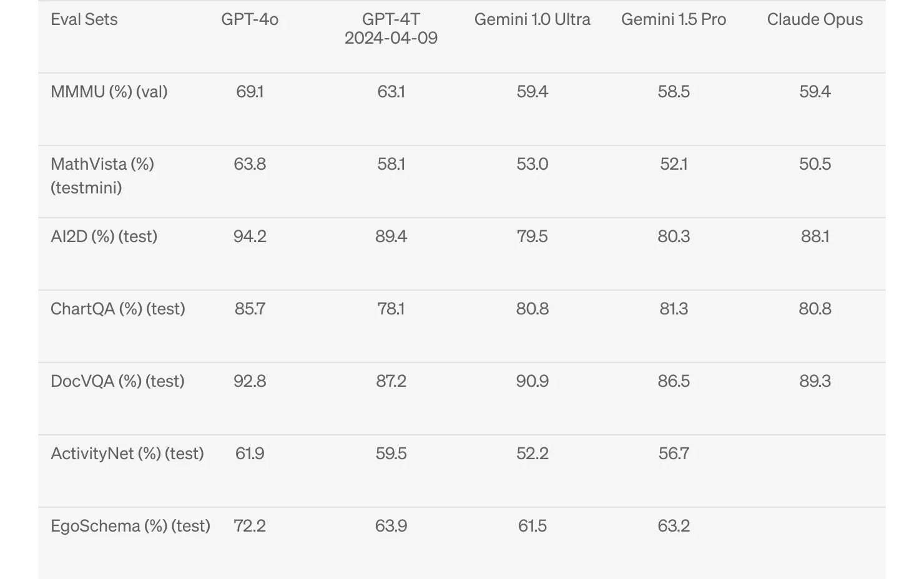Screen dimensions: 924x579
Task: Select GPT-4o EgoSchema score 72.2
Action: pos(250,526)
